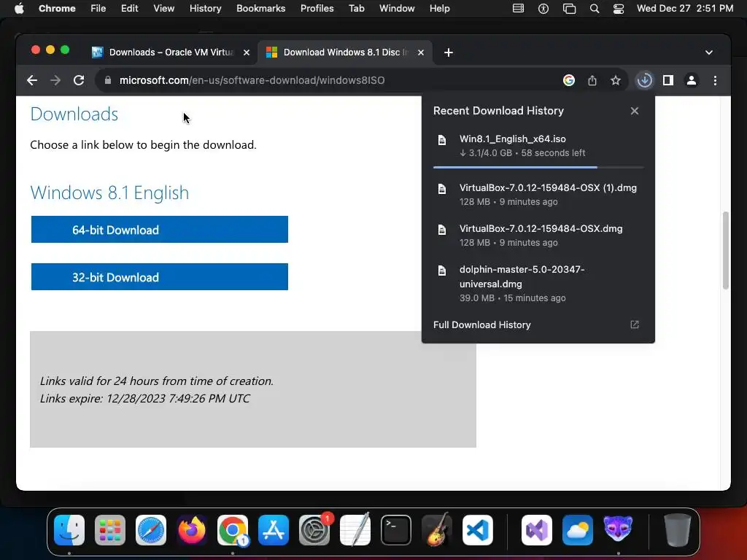Click the open-in-new icon beside Full Download History
The width and height of the screenshot is (747, 560).
pos(635,324)
